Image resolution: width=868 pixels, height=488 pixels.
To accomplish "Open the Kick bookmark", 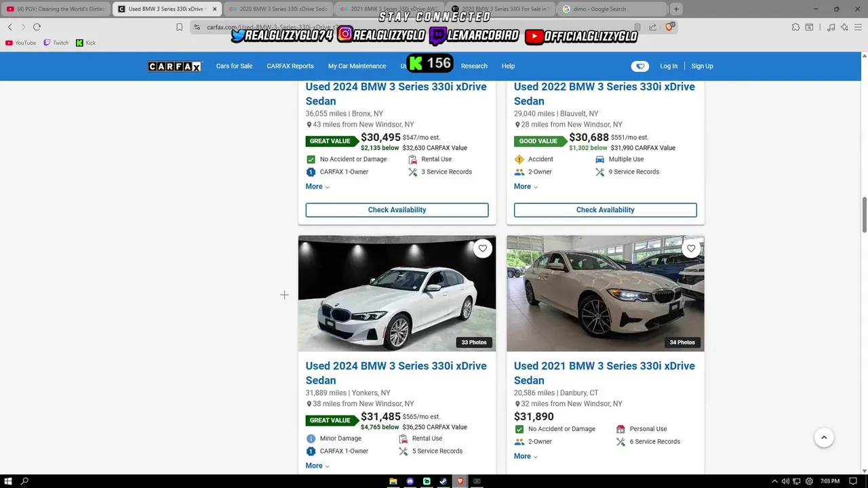I will pyautogui.click(x=85, y=43).
